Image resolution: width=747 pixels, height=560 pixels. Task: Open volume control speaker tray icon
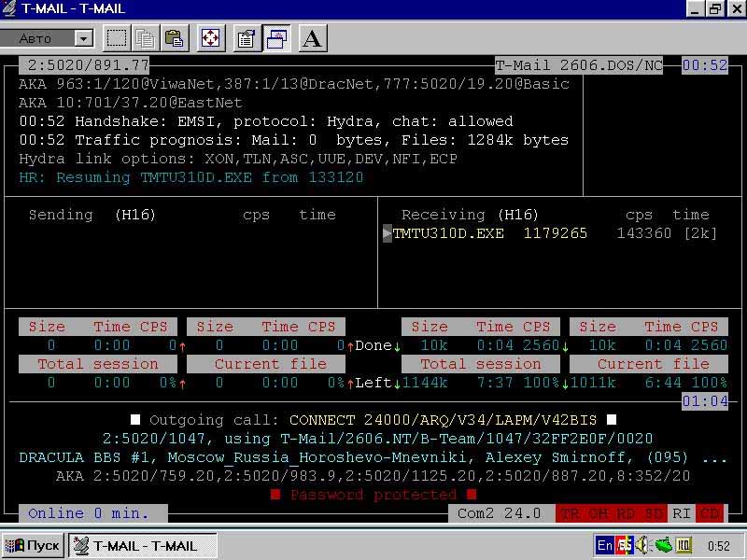643,545
